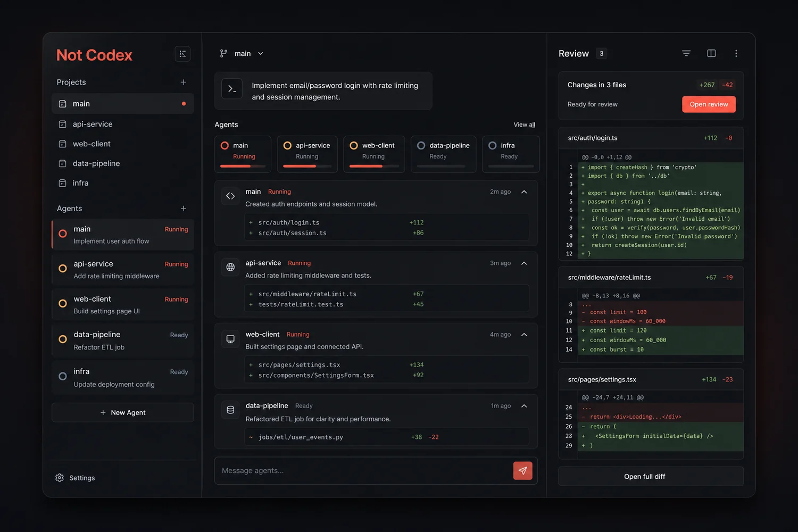Add a new project with the plus icon

tap(183, 82)
